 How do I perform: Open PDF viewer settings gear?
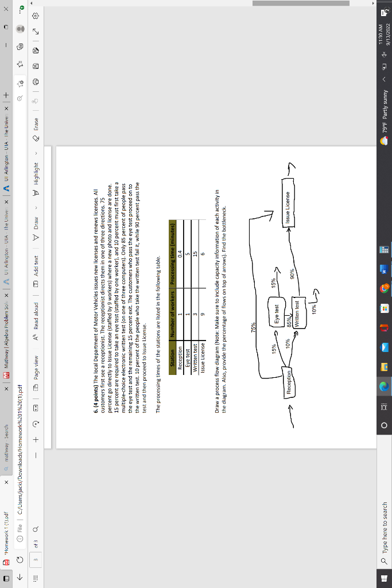pyautogui.click(x=36, y=16)
